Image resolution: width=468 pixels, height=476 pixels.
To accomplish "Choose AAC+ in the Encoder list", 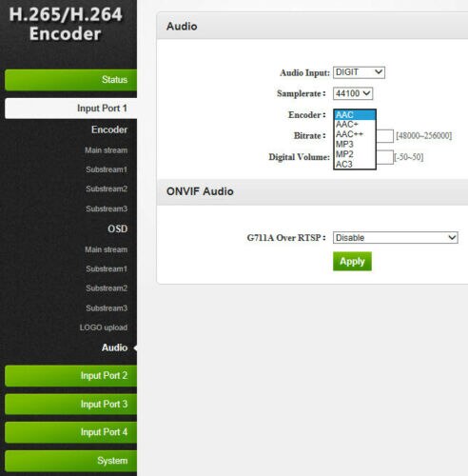I will click(355, 125).
